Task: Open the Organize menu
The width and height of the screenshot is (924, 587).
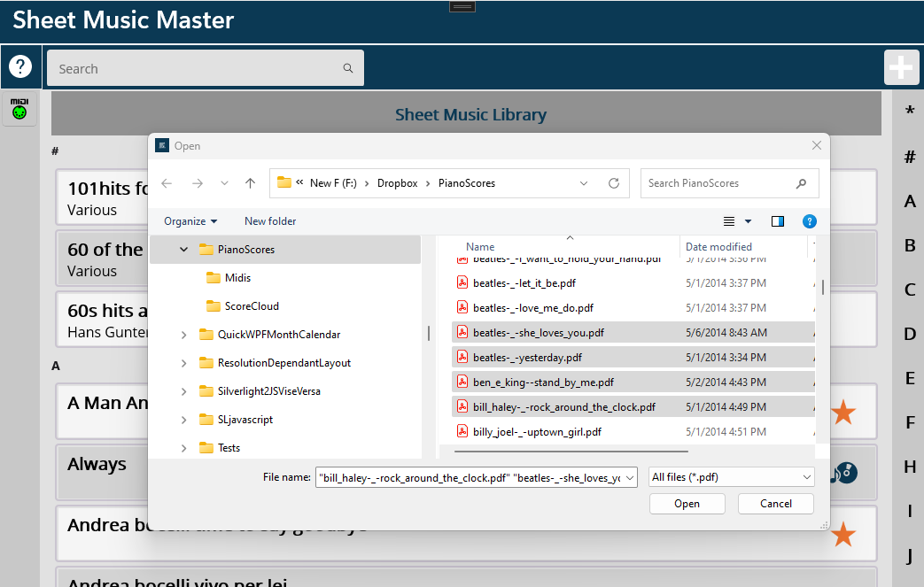Action: (190, 221)
